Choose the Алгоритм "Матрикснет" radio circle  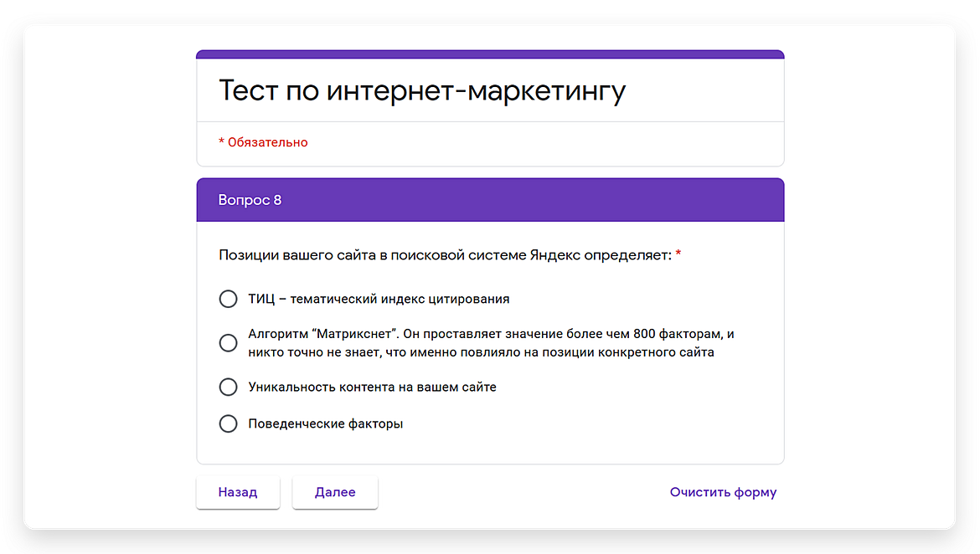(228, 343)
